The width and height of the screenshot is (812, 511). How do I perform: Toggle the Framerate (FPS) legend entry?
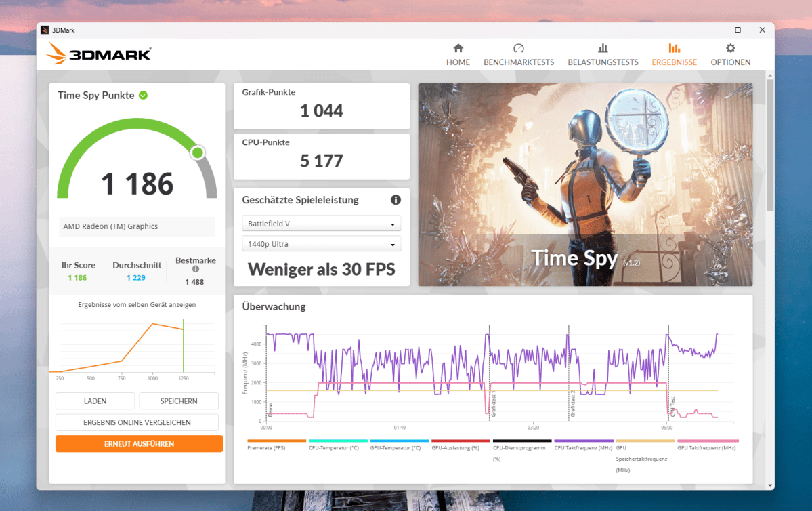[276, 445]
